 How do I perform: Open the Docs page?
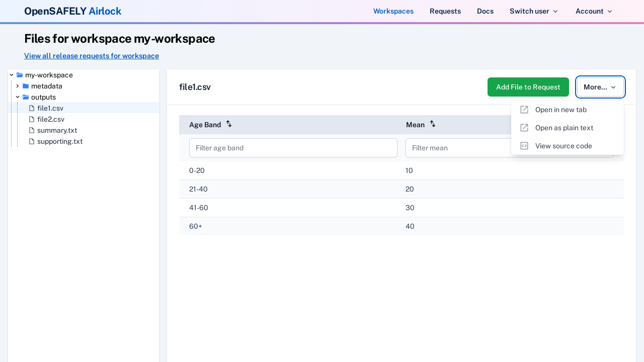tap(485, 11)
